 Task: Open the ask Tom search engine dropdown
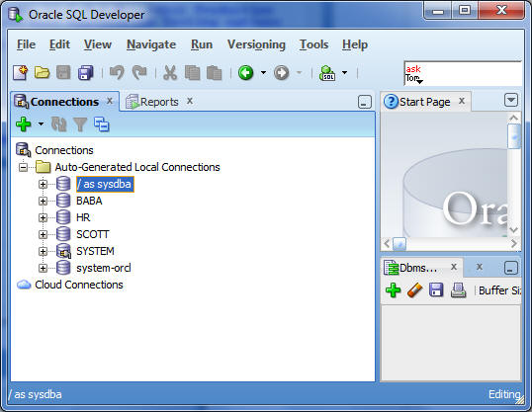click(x=419, y=81)
